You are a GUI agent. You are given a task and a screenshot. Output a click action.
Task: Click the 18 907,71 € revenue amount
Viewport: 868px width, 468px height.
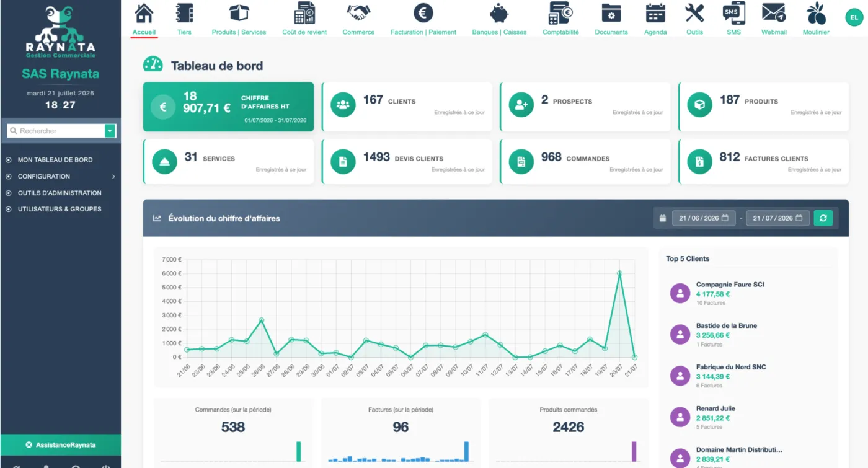click(x=207, y=102)
